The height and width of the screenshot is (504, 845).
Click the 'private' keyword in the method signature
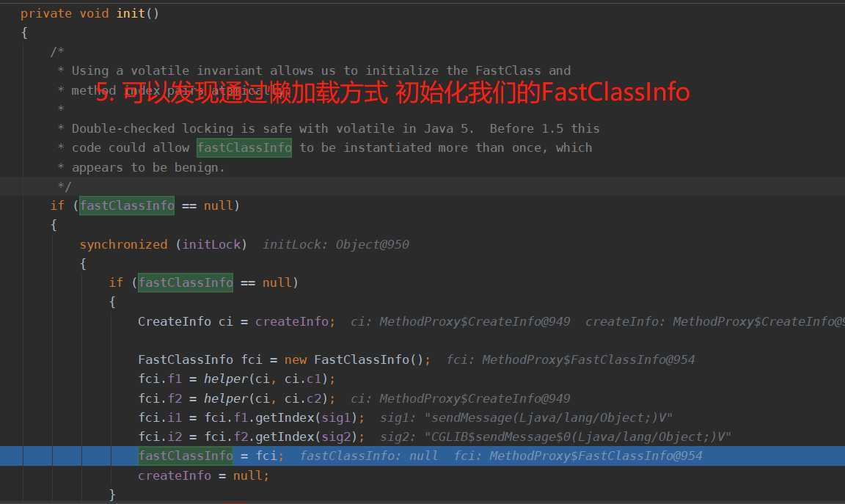point(45,13)
